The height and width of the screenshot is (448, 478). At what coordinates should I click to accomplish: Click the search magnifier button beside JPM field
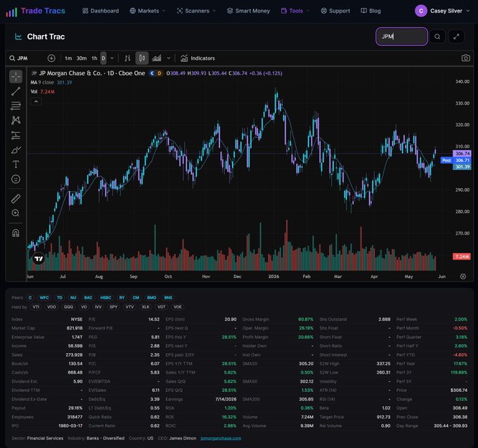coord(437,37)
